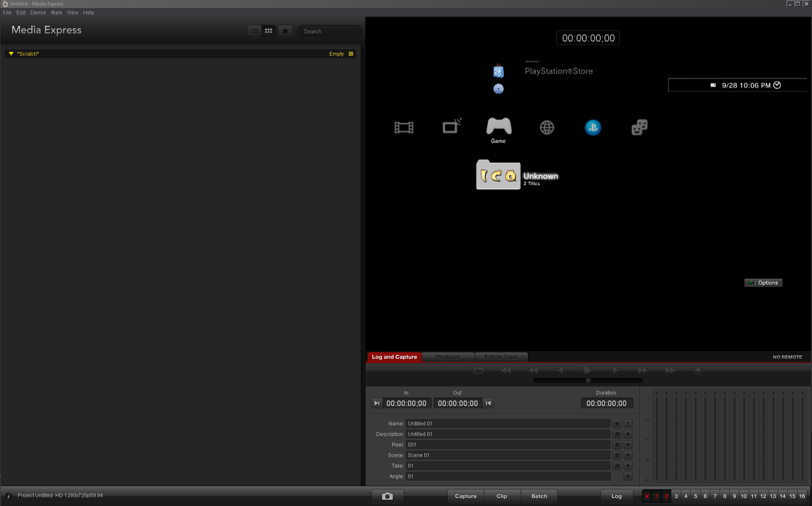812x506 pixels.
Task: Click the Eject transport button
Action: click(698, 371)
